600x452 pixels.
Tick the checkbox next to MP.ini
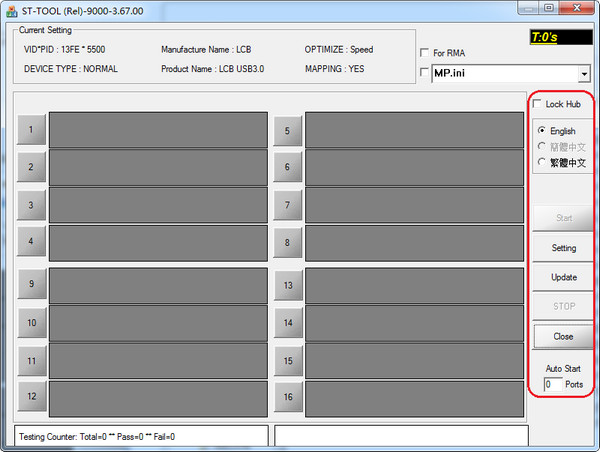[x=424, y=72]
